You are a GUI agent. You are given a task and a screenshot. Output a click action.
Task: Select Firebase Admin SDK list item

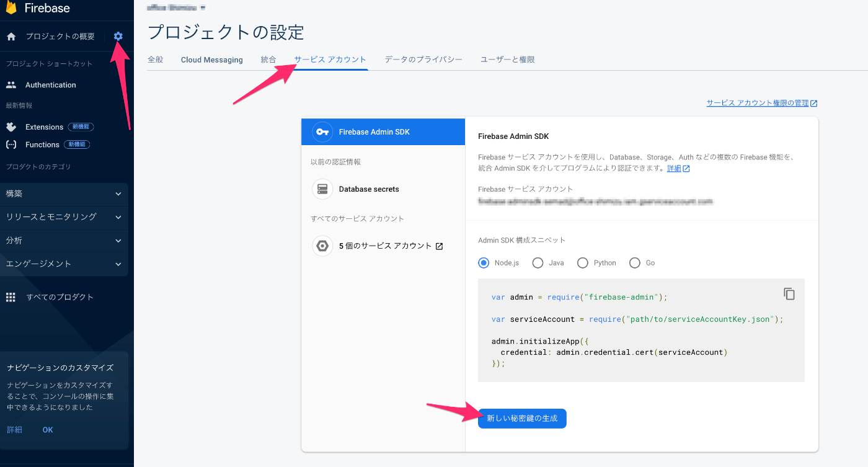click(x=383, y=132)
